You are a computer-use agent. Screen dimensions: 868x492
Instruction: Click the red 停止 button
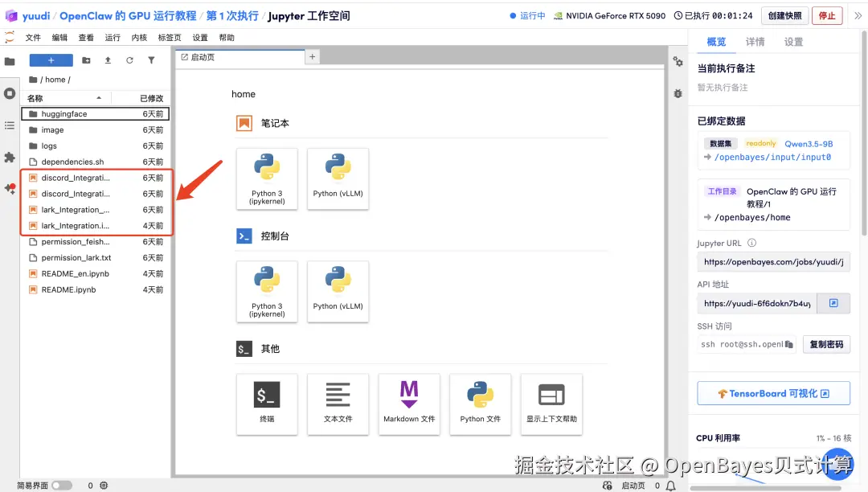pos(827,15)
